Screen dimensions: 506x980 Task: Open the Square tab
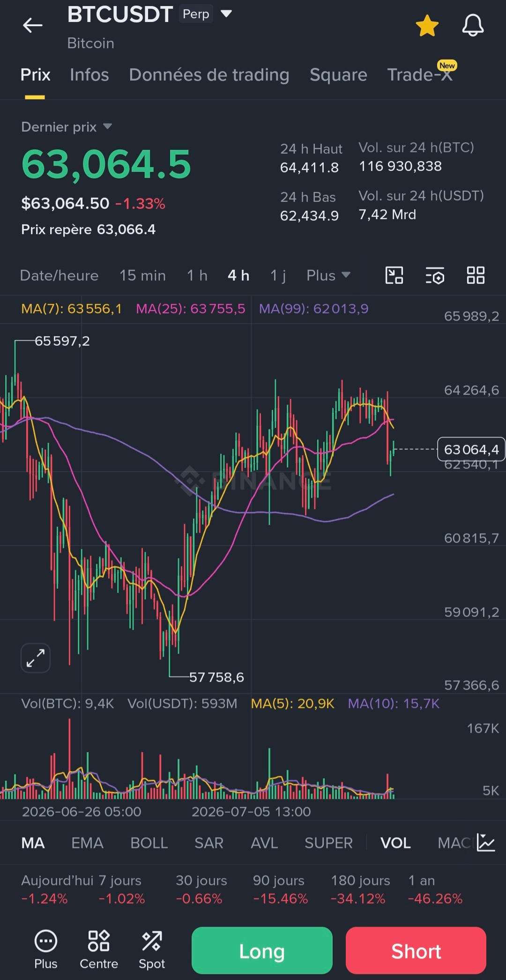pos(338,75)
